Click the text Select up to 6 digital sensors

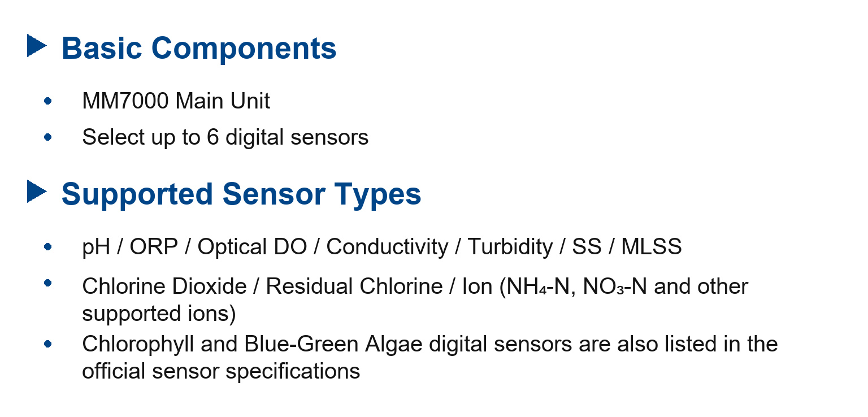coord(225,137)
